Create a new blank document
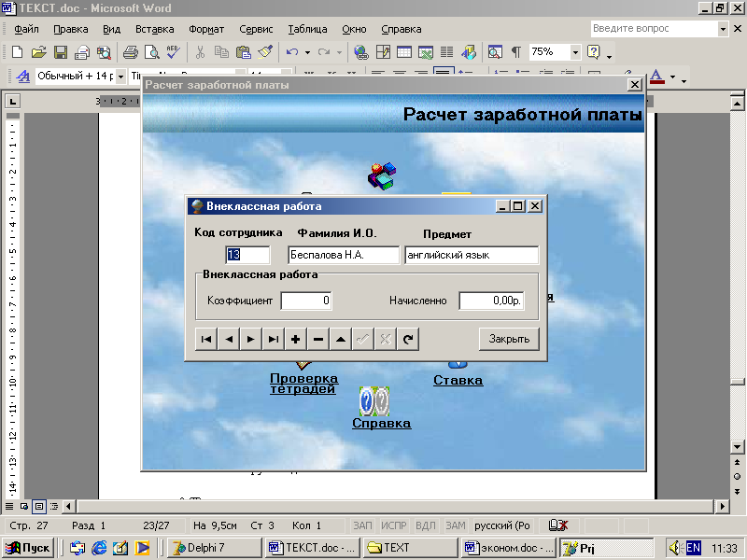747x560 pixels. (17, 52)
